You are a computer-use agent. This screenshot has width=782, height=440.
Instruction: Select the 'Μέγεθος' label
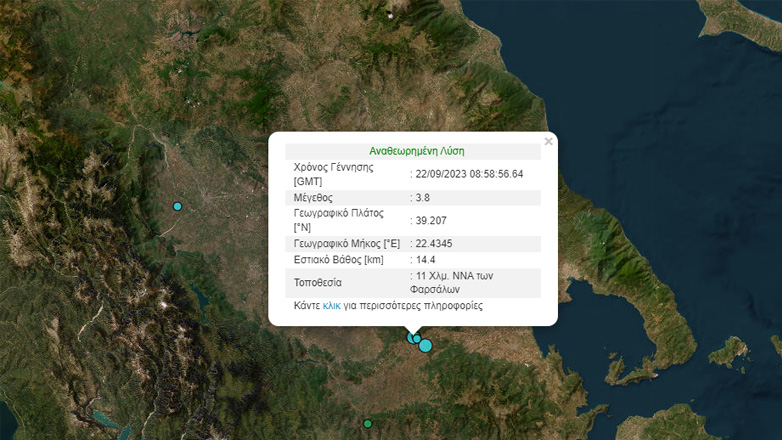313,198
